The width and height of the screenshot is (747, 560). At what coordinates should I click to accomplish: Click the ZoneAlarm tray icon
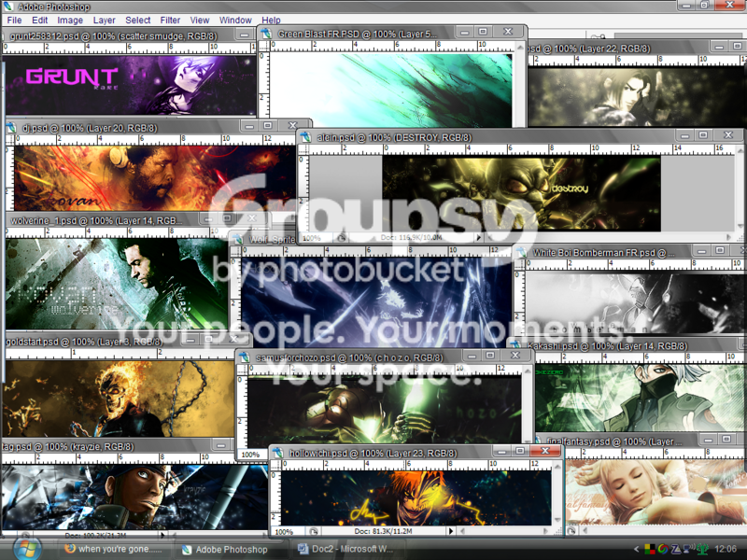[x=675, y=549]
